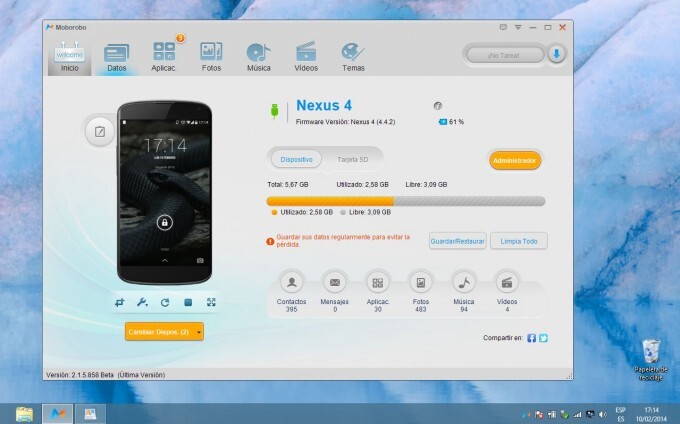Click the refresh screen icon below phone

pyautogui.click(x=164, y=302)
